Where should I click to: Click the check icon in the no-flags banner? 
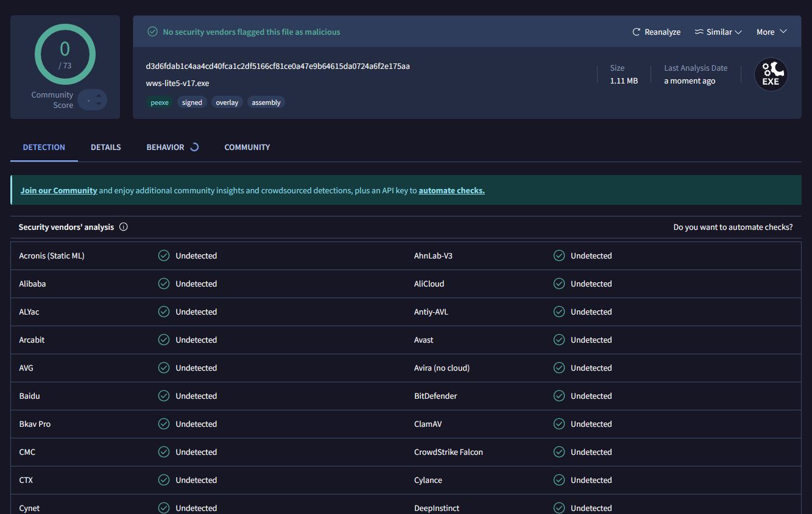(152, 32)
